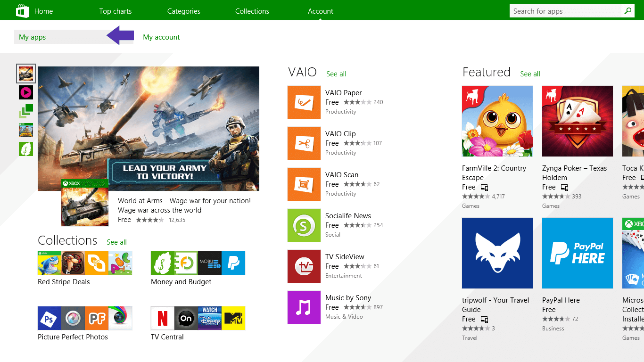Click the VAIO section heading

pyautogui.click(x=302, y=72)
